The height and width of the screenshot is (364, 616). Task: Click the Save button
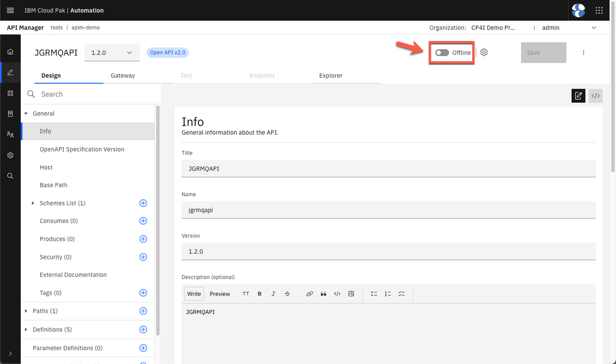(543, 52)
